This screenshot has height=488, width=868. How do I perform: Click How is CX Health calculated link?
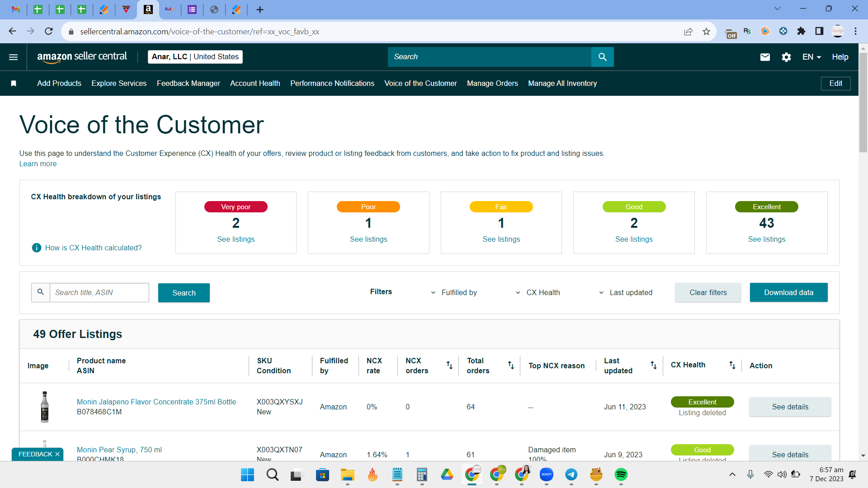point(93,248)
